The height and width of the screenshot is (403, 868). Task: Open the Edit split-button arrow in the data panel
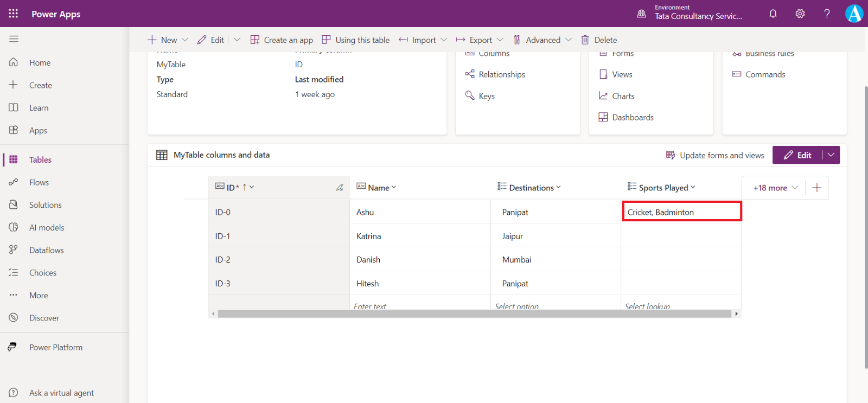tap(831, 155)
